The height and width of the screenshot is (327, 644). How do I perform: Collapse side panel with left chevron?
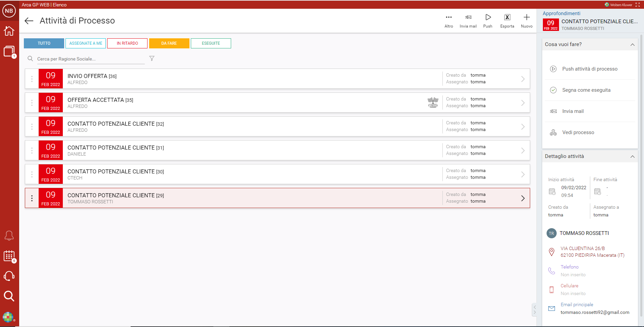coord(535,307)
